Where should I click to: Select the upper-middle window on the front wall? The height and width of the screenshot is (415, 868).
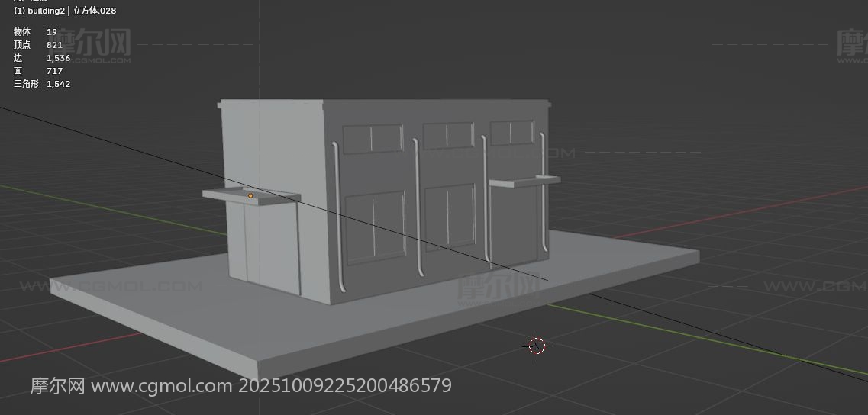click(448, 136)
